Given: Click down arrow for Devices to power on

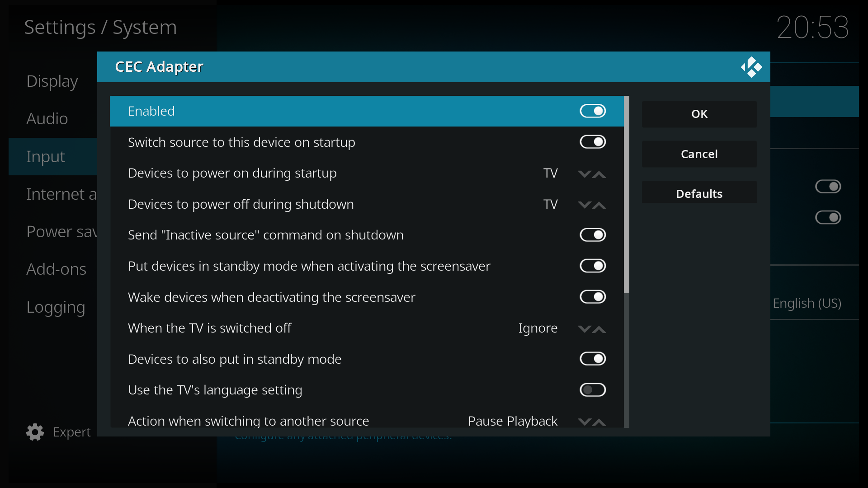Looking at the screenshot, I should (x=584, y=174).
